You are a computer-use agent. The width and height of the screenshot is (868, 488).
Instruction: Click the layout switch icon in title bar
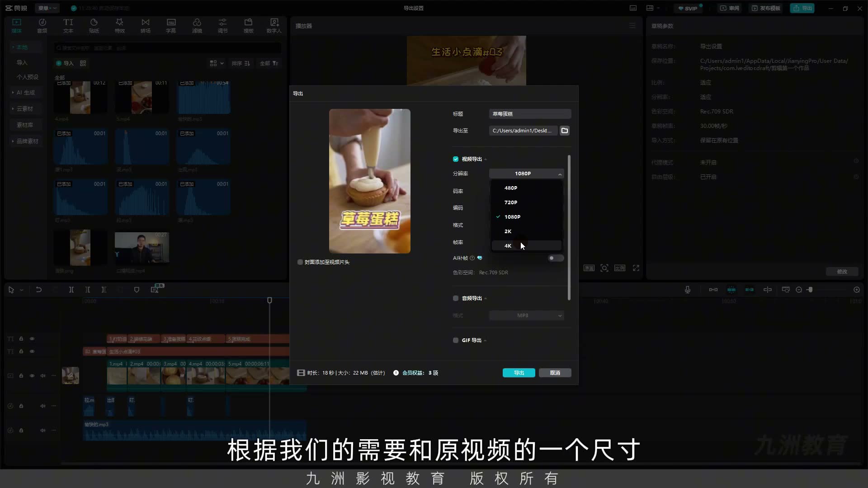pyautogui.click(x=652, y=8)
